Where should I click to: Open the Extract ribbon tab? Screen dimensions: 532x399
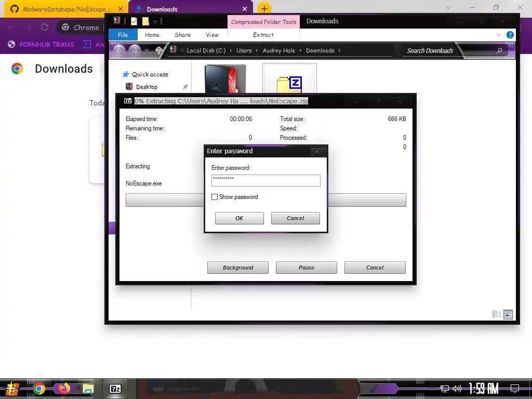[263, 35]
